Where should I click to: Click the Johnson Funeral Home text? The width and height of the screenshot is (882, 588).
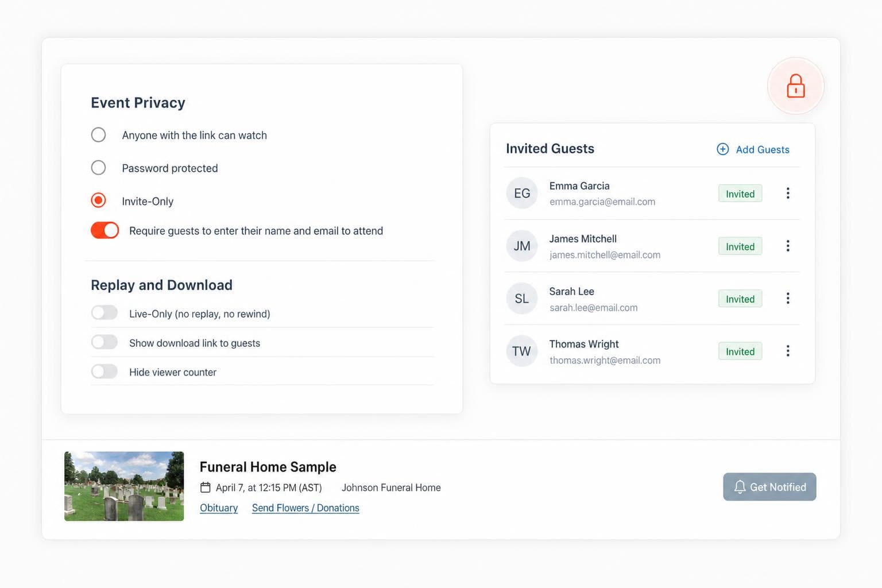[391, 488]
